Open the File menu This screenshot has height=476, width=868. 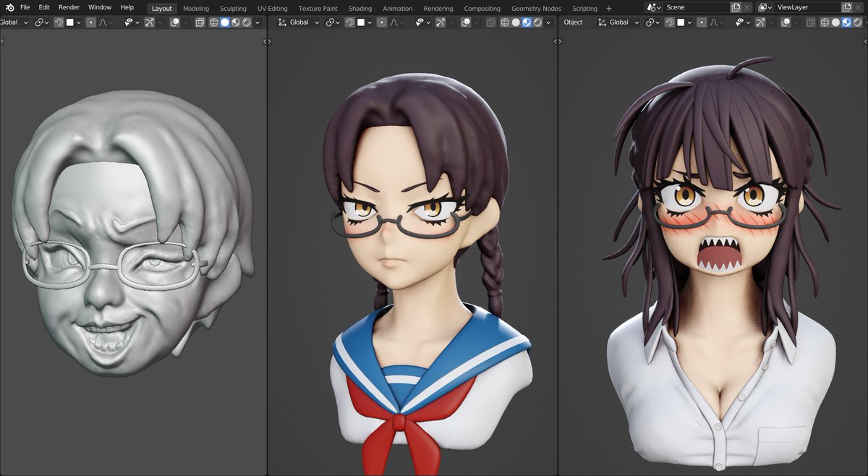[25, 7]
